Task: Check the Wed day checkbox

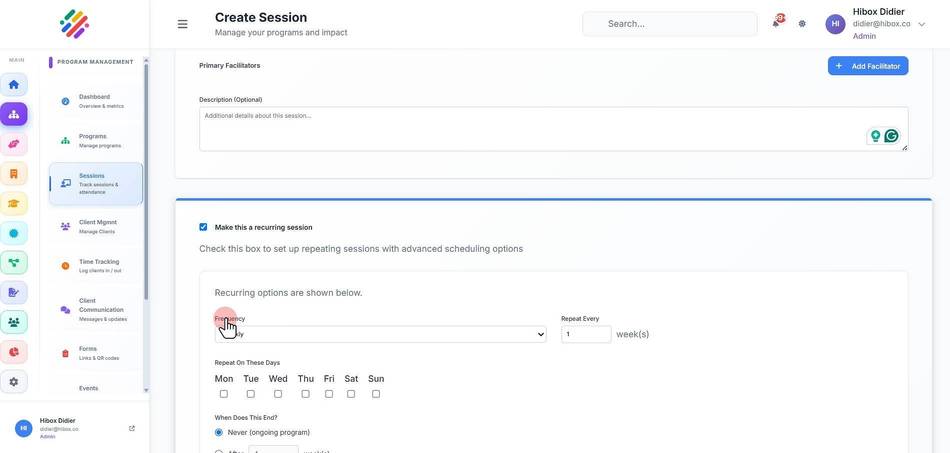Action: (x=277, y=394)
